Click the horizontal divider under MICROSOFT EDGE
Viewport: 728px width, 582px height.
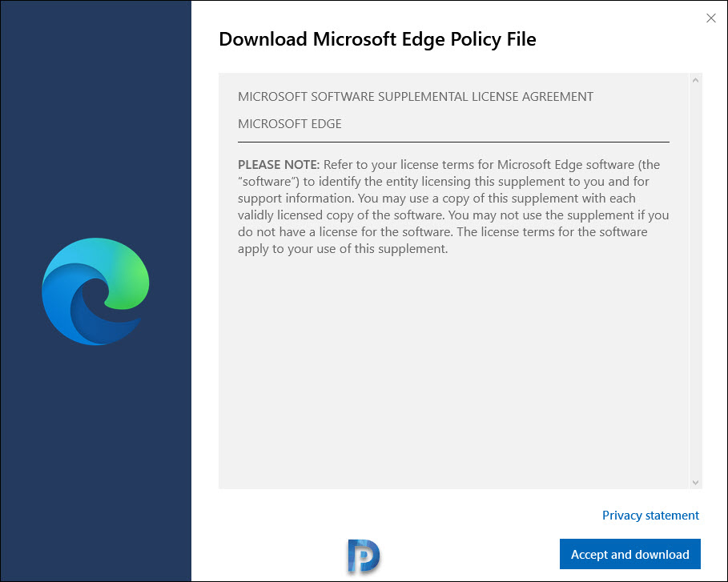click(453, 142)
